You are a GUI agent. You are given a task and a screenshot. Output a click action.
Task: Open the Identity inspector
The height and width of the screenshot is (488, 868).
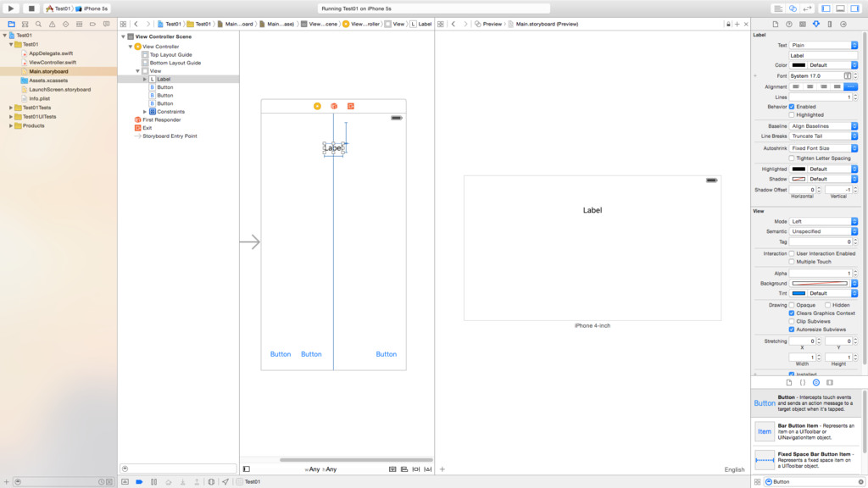pos(803,24)
